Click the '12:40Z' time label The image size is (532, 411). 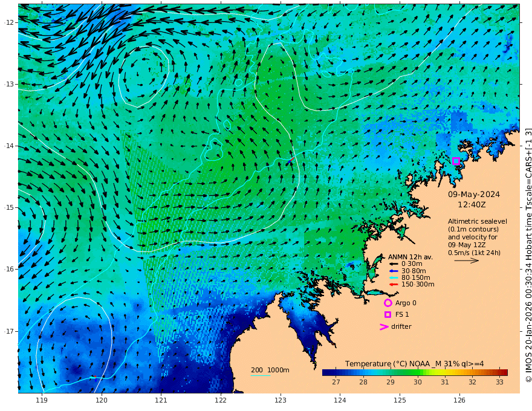pyautogui.click(x=472, y=205)
